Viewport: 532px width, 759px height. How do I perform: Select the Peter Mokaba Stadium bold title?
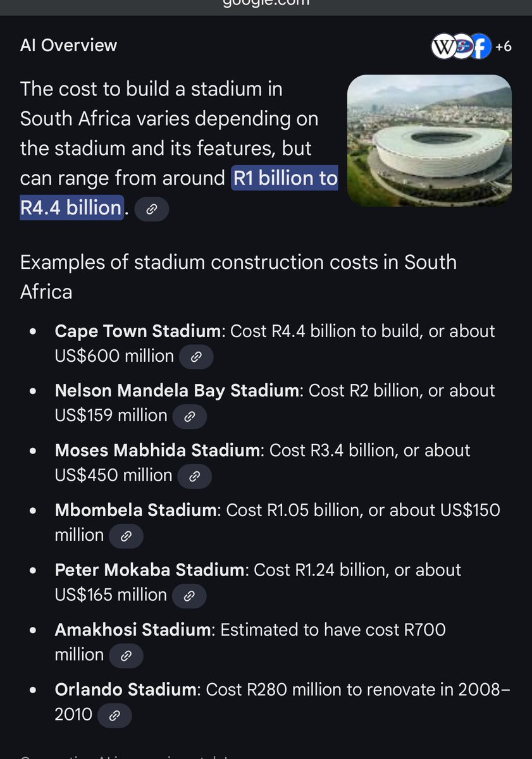(x=149, y=570)
